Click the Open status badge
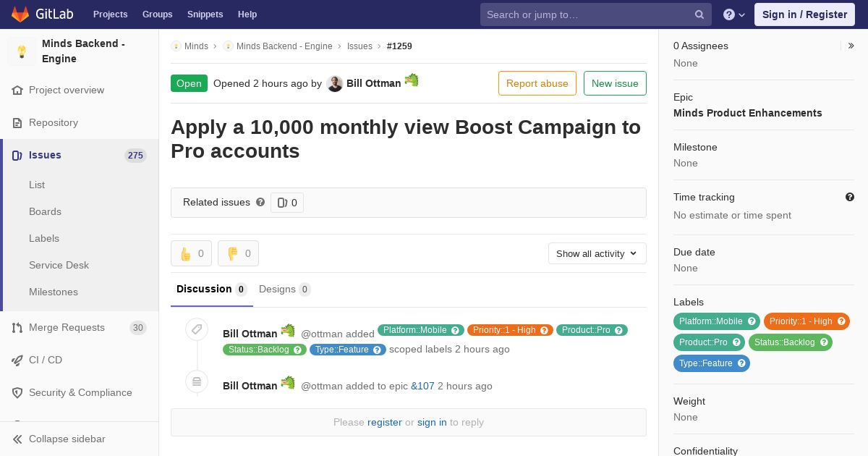Screen dimensions: 868x456 pos(189,83)
